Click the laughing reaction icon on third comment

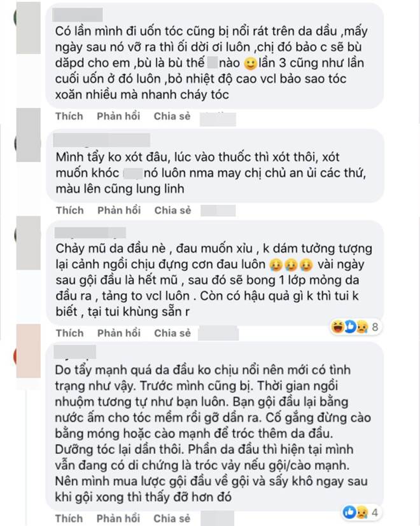tap(337, 327)
